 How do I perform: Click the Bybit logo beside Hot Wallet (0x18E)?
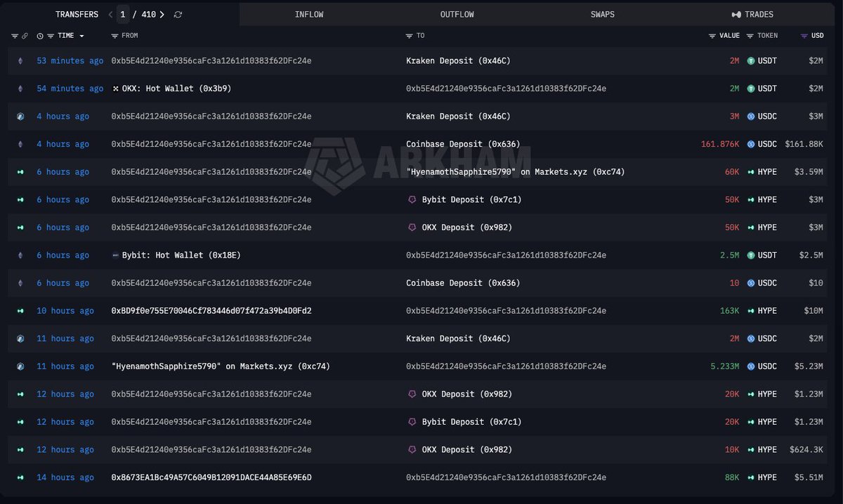coord(116,256)
